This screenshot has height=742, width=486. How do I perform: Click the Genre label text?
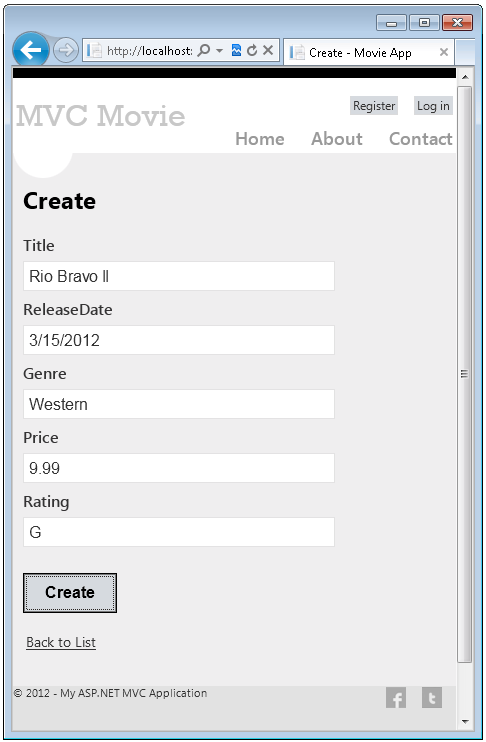[x=45, y=374]
